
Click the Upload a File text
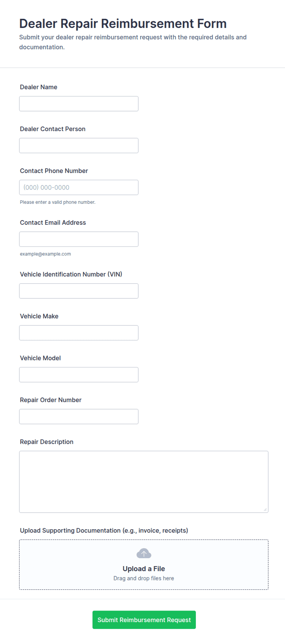[x=144, y=569]
